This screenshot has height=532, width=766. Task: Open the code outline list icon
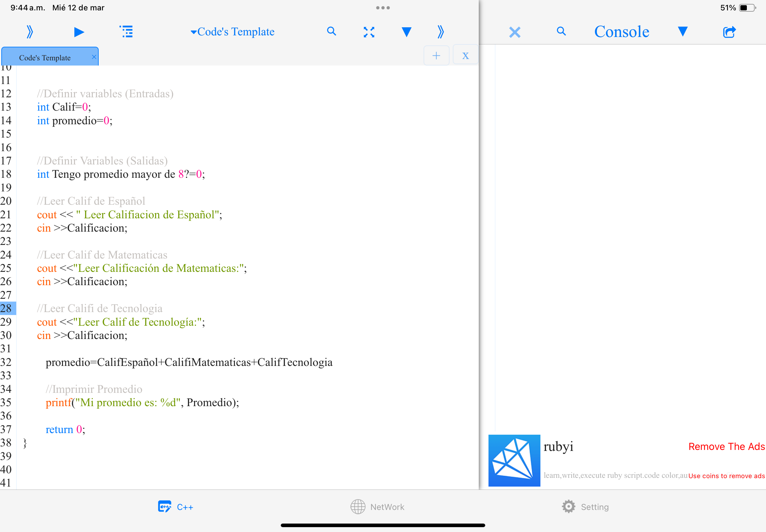pos(126,32)
